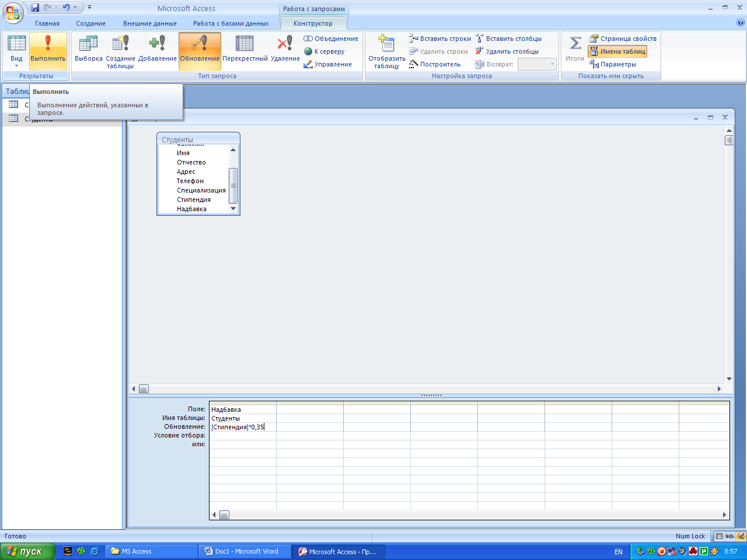
Task: Select the Специализация field
Action: coord(201,190)
